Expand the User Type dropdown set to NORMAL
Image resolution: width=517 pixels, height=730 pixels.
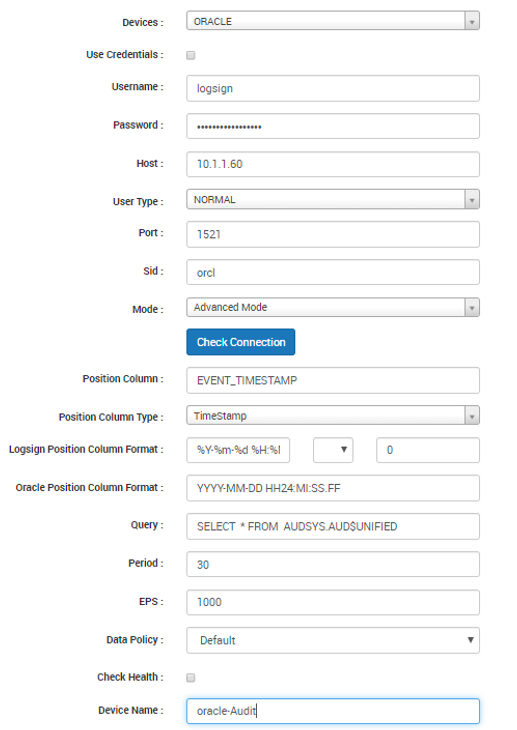333,199
